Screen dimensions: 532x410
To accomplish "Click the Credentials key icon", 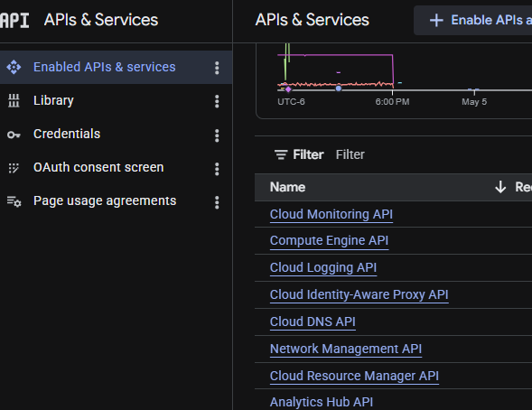I will pyautogui.click(x=14, y=135).
